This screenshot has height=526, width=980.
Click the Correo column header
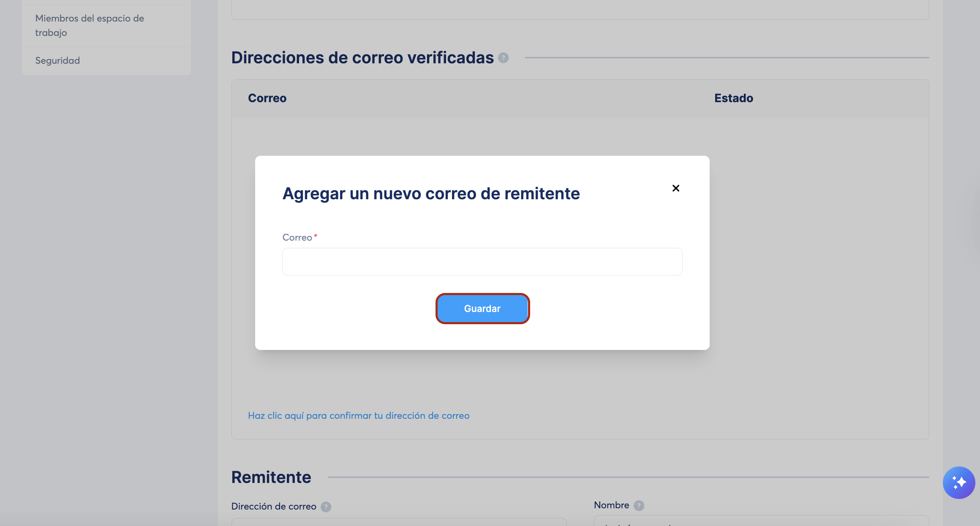click(x=267, y=98)
